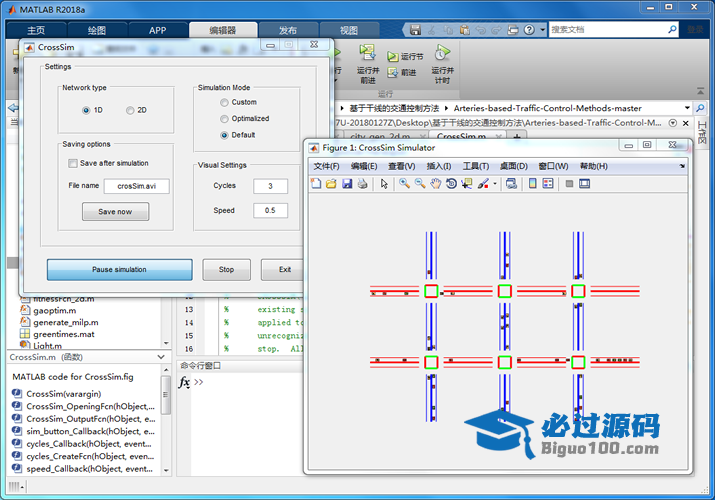Open quick access toolbar dropdown arrow
Viewport: 715px width, 500px height.
[543, 30]
